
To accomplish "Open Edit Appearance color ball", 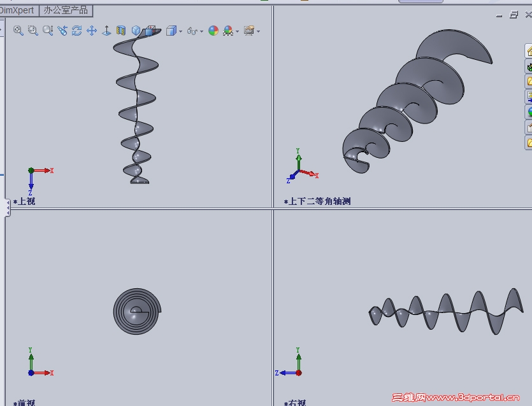I will [x=213, y=31].
